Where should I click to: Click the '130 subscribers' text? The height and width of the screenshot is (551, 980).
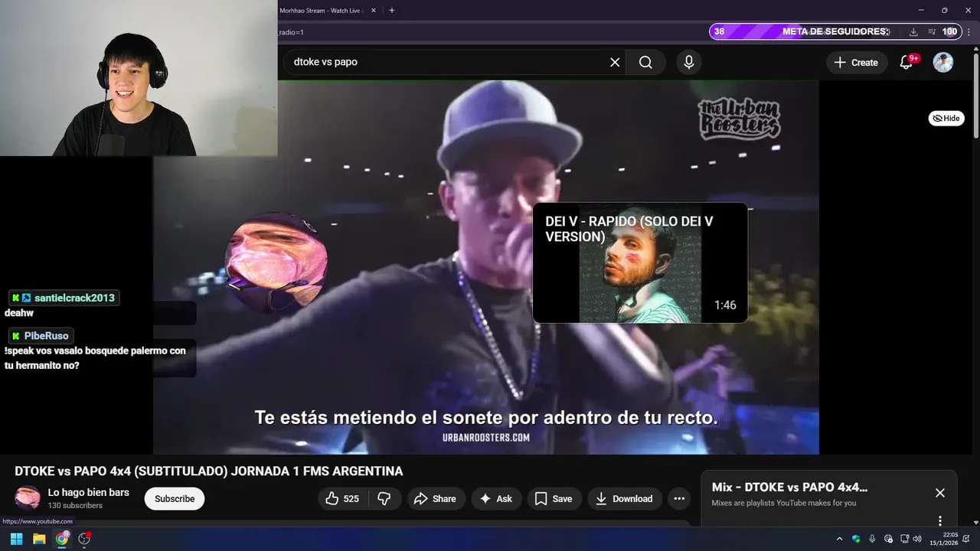tap(75, 506)
